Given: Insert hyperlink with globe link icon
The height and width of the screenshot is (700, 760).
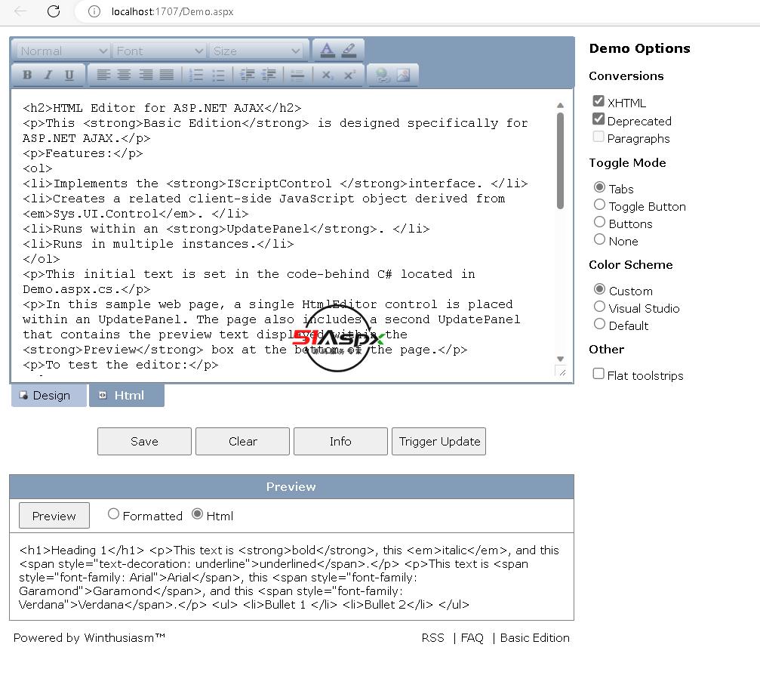Looking at the screenshot, I should pyautogui.click(x=383, y=76).
